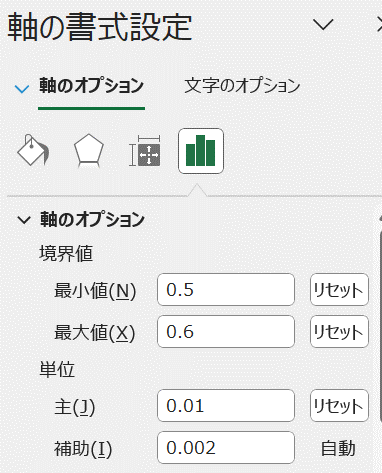Screen dimensions: 382x473
Task: Click the 主(J) unit field showing 0.01
Action: tap(226, 405)
